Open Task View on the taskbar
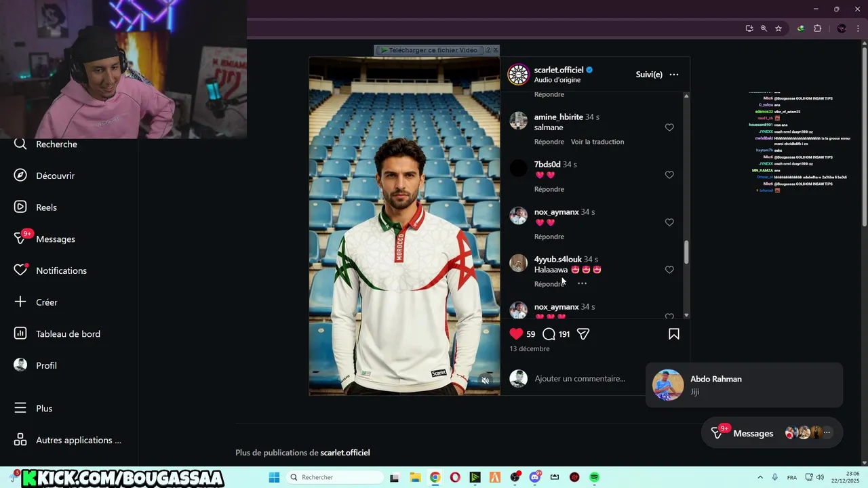Viewport: 868px width, 488px height. [396, 477]
